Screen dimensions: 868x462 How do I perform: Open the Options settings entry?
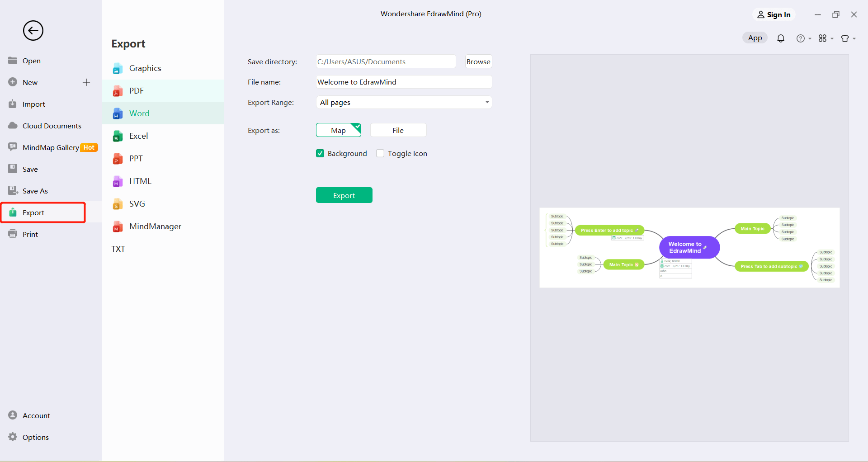click(x=36, y=437)
